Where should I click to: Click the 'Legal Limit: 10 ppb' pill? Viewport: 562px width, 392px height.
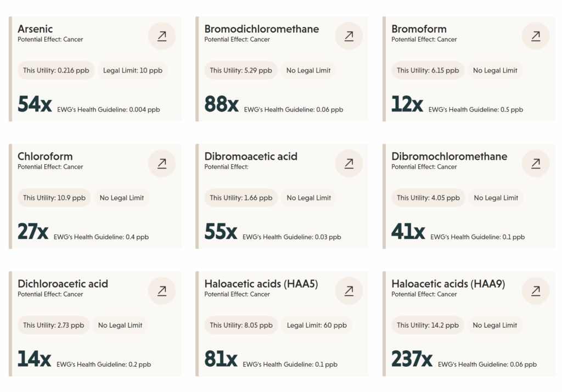click(133, 70)
